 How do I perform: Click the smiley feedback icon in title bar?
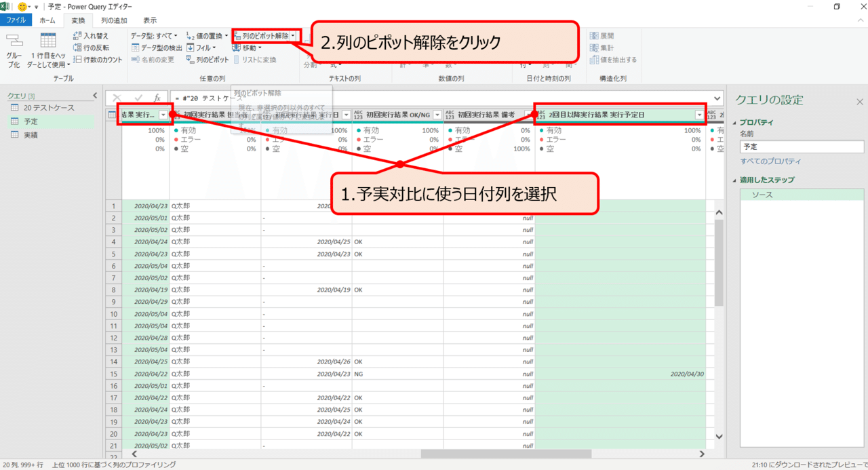pyautogui.click(x=22, y=6)
